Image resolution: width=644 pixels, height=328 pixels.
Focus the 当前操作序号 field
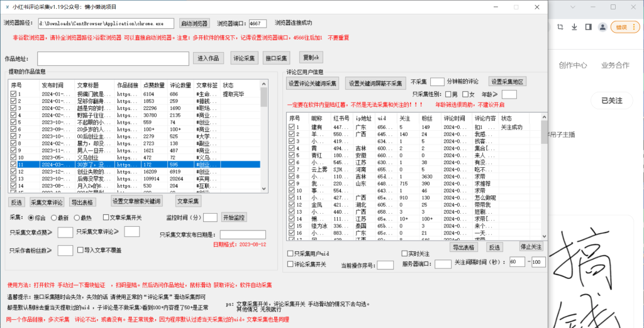[386, 265]
